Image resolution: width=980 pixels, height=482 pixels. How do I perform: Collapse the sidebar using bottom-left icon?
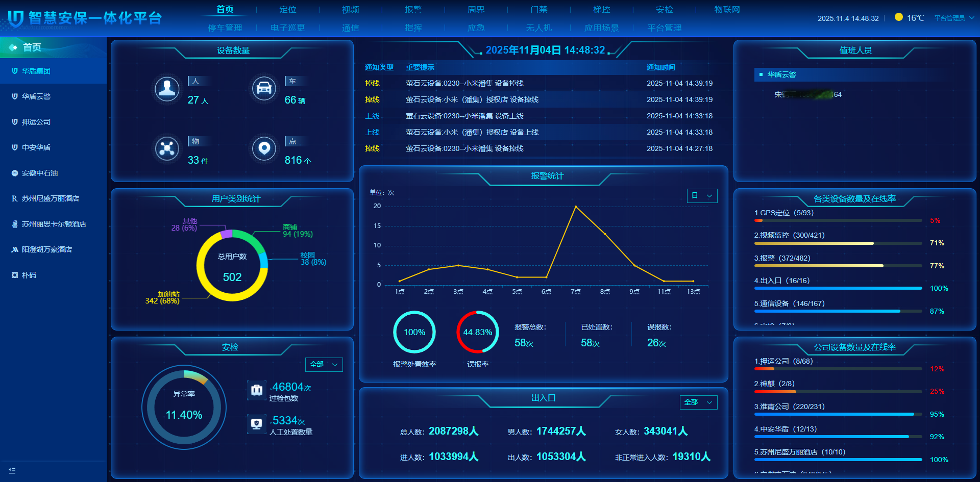click(x=12, y=470)
